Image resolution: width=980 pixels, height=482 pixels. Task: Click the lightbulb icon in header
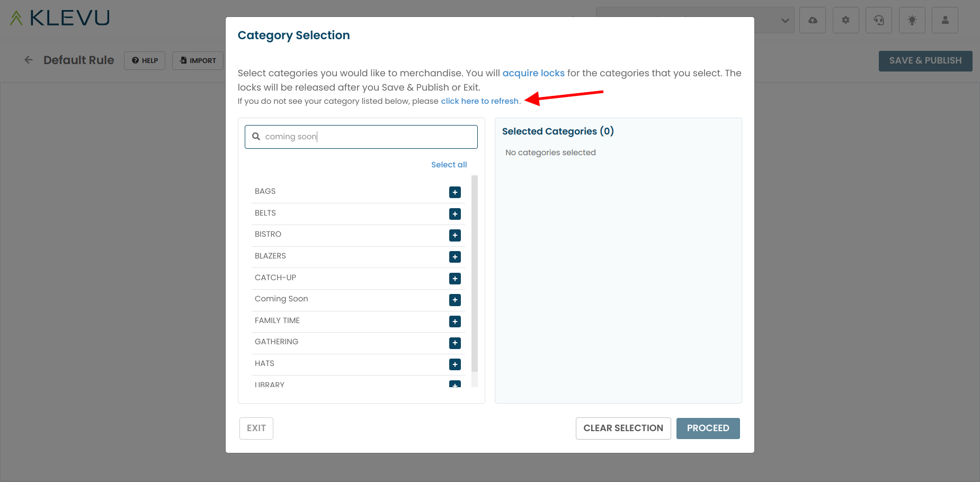912,20
